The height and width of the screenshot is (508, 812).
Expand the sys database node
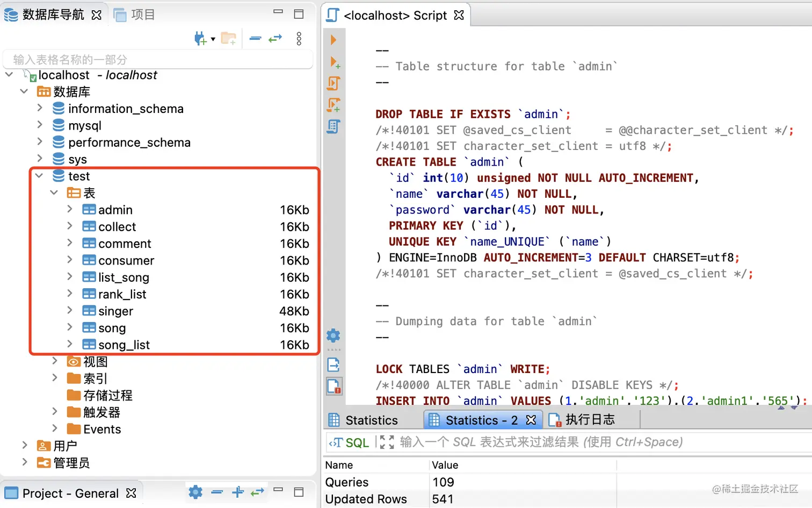[40, 159]
